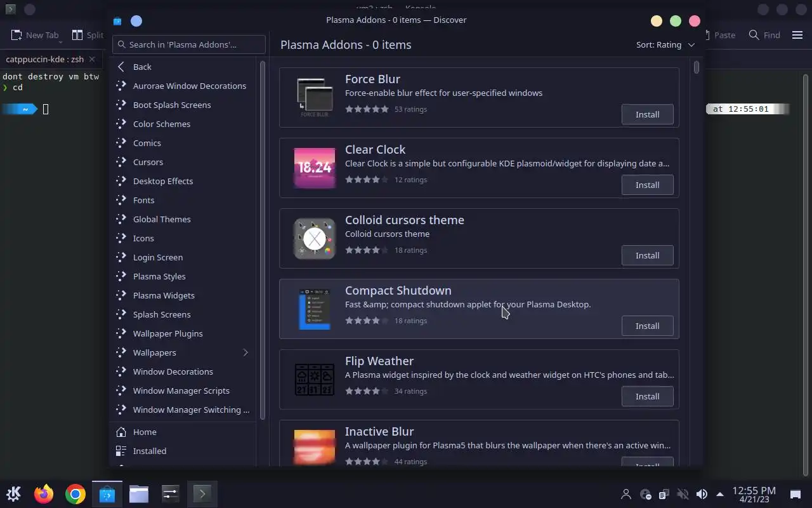Open the KDE application launcher
The height and width of the screenshot is (508, 812).
(13, 493)
